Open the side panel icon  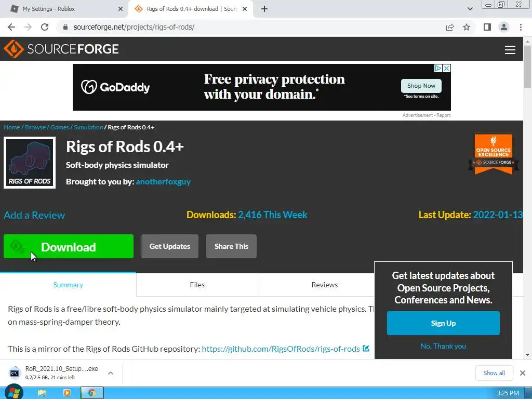[x=487, y=27]
